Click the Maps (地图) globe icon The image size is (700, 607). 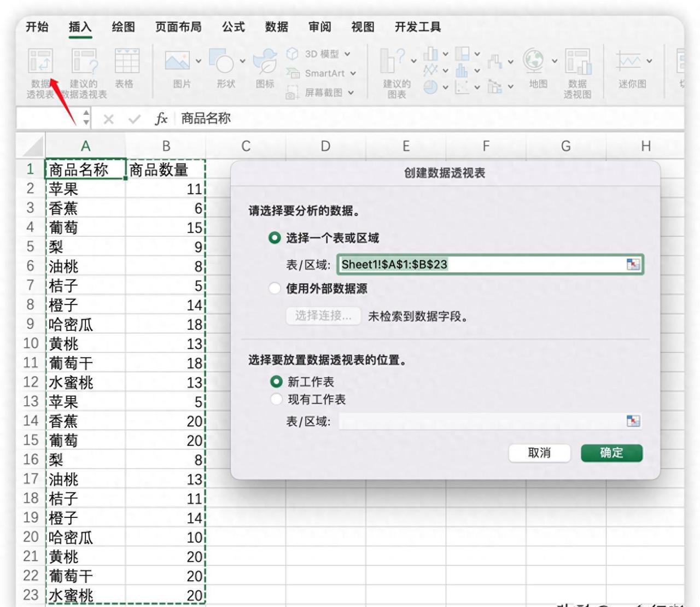pos(534,61)
